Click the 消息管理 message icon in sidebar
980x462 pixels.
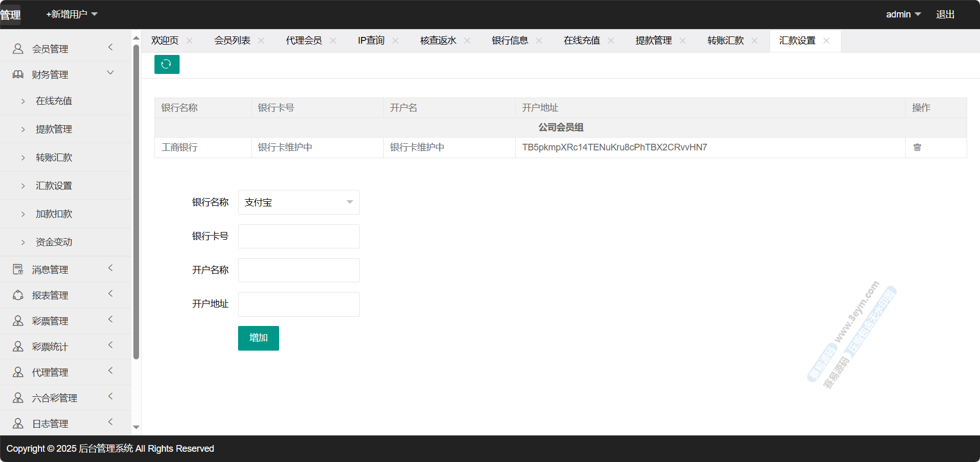click(x=18, y=269)
